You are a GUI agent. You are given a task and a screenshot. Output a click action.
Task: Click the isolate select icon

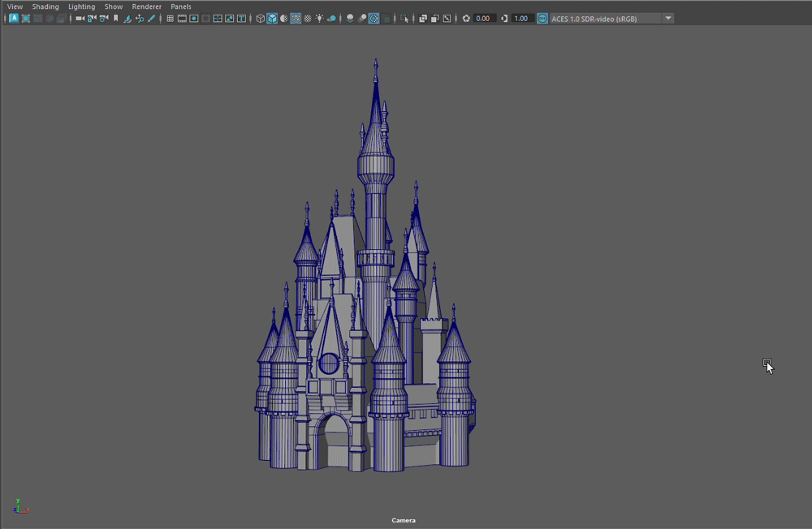pyautogui.click(x=404, y=18)
